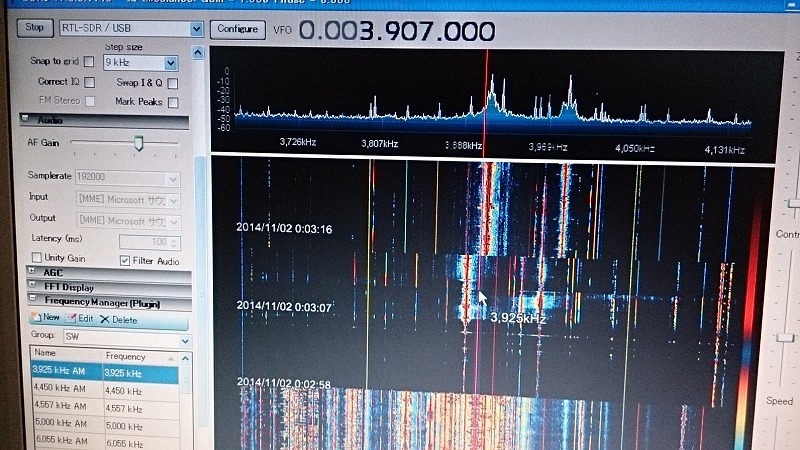Toggle the FM Stereo checkbox
This screenshot has width=800, height=450.
coord(90,101)
